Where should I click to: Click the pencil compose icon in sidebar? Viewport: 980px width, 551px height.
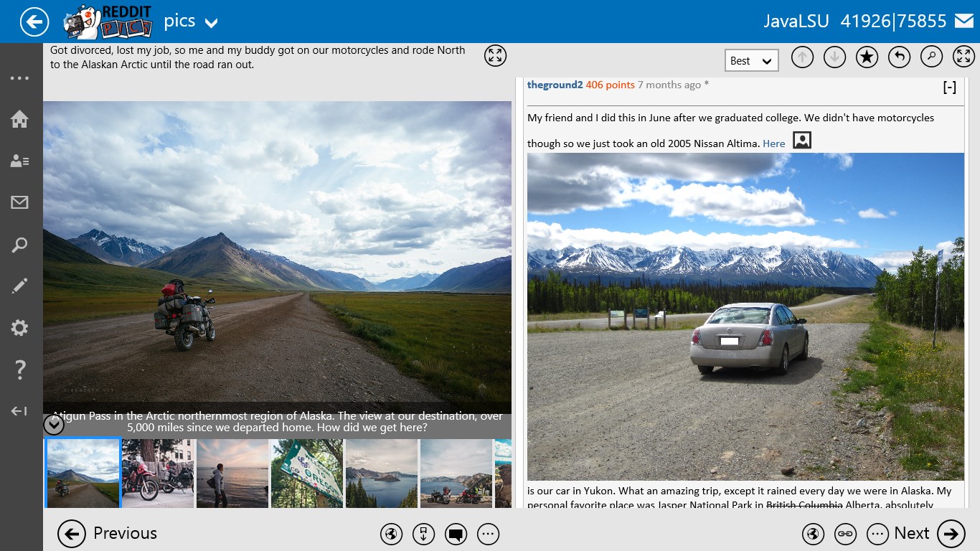click(19, 287)
